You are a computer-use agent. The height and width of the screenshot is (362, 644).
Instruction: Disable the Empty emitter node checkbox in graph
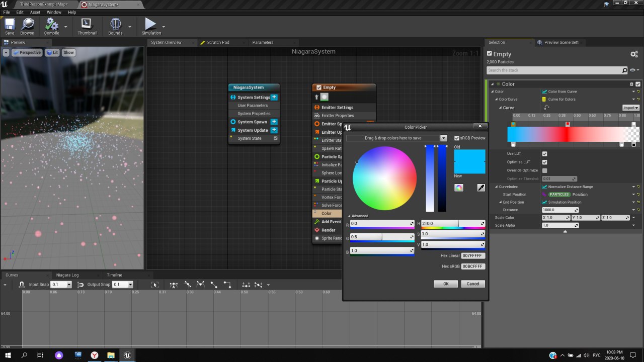point(318,87)
